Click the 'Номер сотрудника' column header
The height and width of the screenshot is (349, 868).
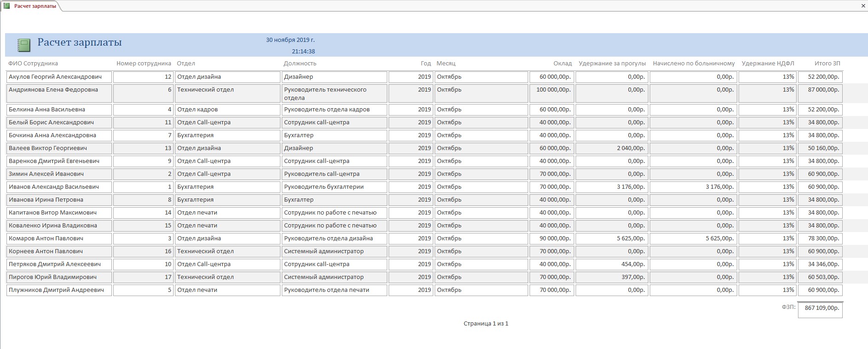(x=144, y=64)
